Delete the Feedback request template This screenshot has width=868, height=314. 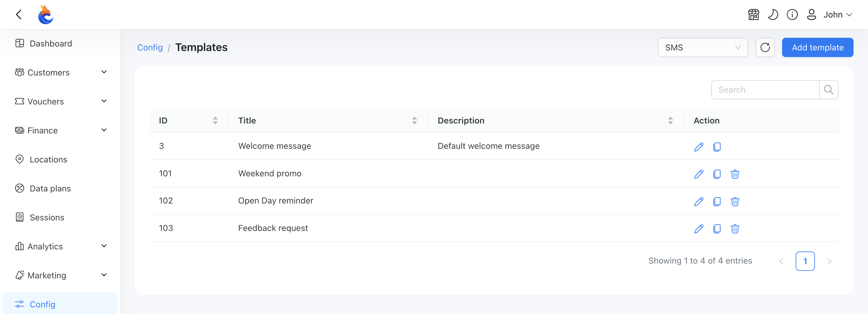click(735, 229)
